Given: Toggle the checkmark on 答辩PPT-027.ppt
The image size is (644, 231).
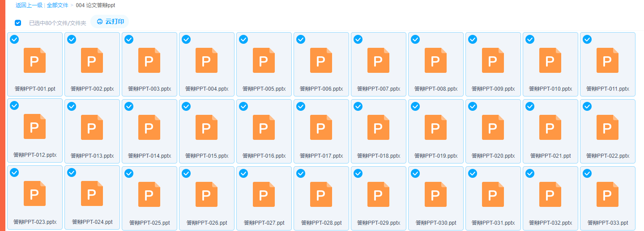Looking at the screenshot, I should pos(243,173).
